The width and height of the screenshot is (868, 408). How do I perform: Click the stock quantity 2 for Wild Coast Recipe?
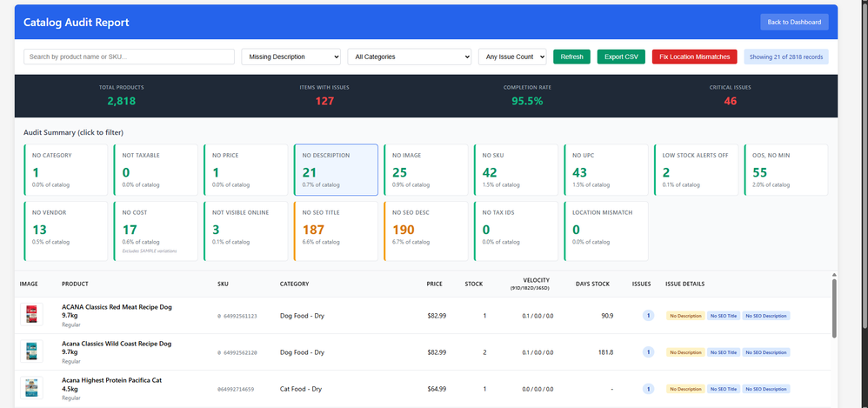click(x=484, y=352)
